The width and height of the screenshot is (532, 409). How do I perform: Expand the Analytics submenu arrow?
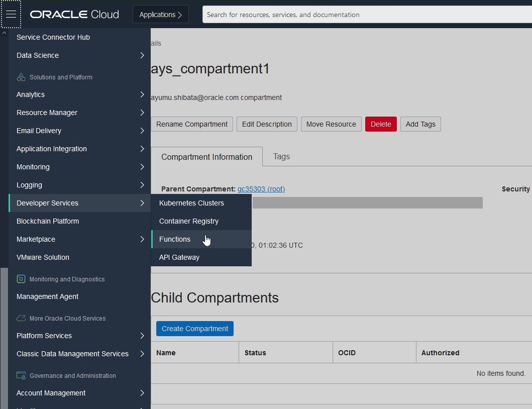point(142,94)
